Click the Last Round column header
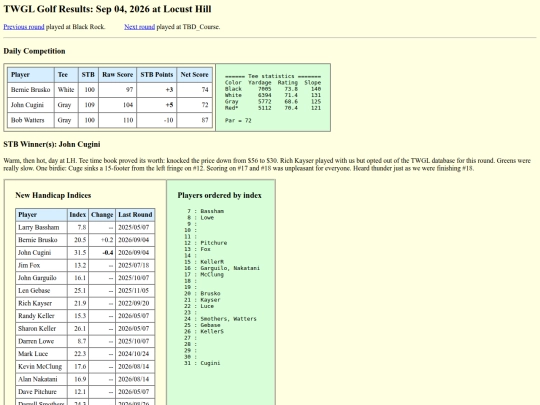The image size is (540, 405). 135,215
